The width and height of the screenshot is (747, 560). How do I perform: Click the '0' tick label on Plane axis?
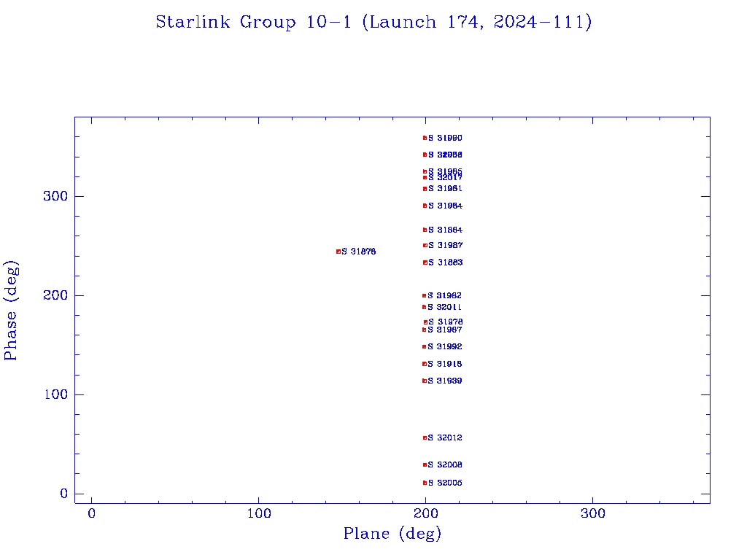tap(91, 513)
